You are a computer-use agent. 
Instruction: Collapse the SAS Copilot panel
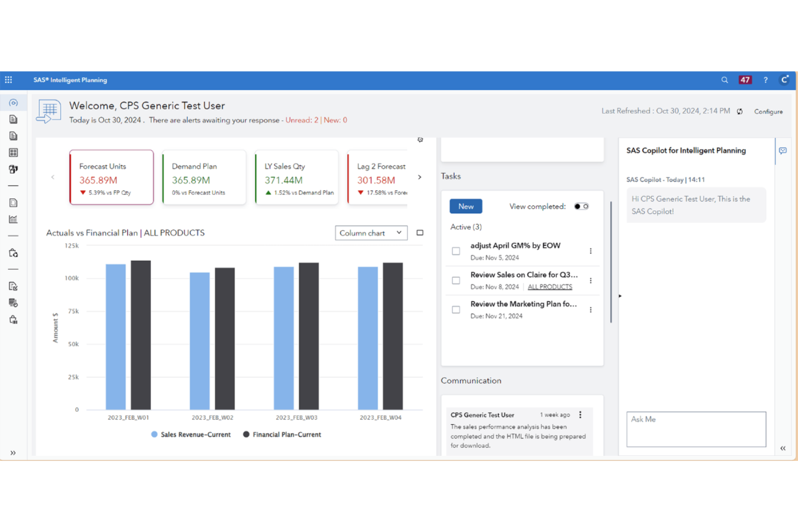[783, 448]
